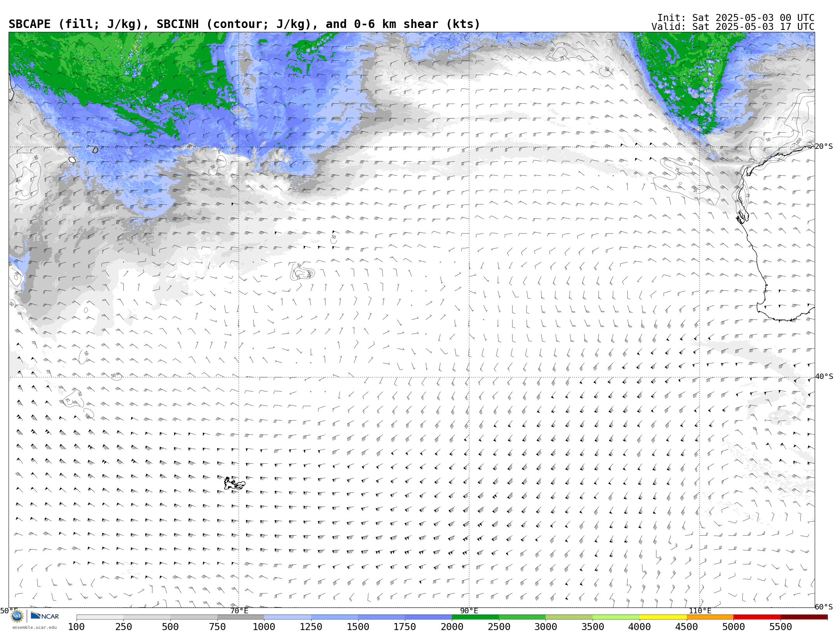The image size is (840, 632).
Task: Click the 250 colorbar tick label
Action: click(x=124, y=627)
